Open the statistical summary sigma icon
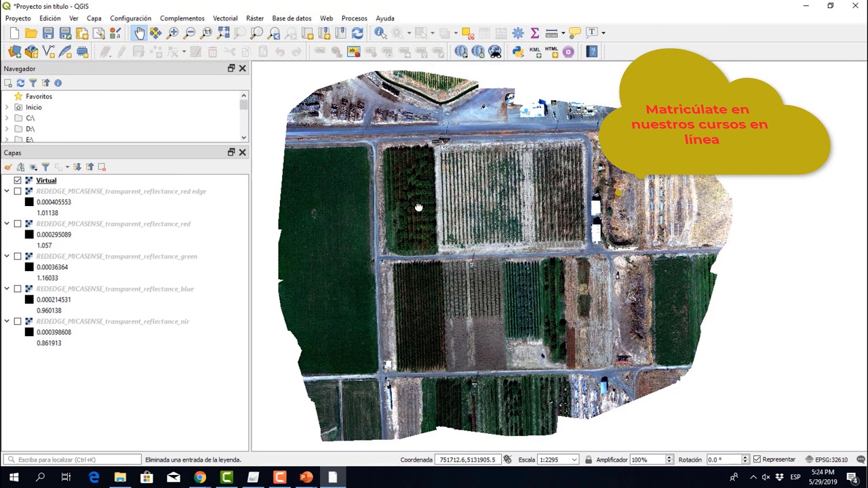The width and height of the screenshot is (868, 488). tap(534, 33)
